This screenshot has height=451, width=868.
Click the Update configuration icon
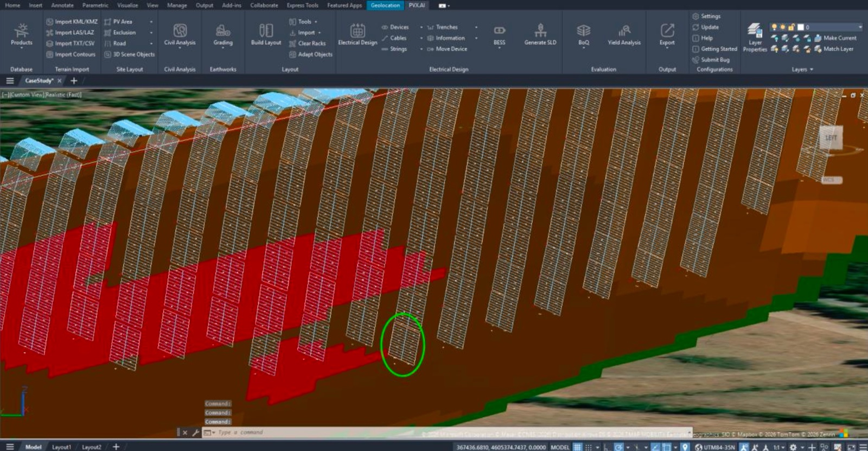coord(695,27)
